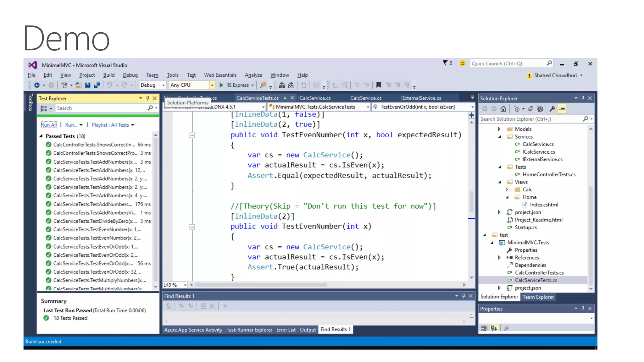Toggle the Preview Selected Items button
The image size is (644, 362).
pos(562,109)
